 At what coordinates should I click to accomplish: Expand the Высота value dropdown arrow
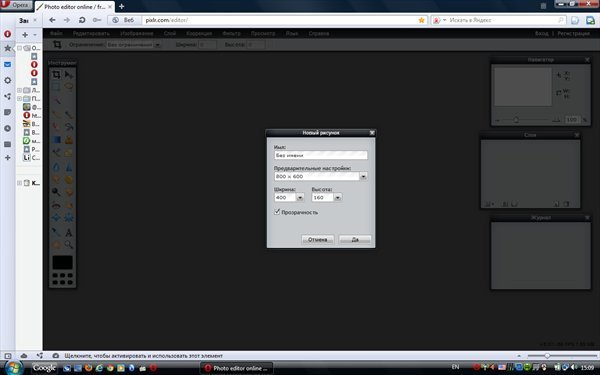(338, 197)
